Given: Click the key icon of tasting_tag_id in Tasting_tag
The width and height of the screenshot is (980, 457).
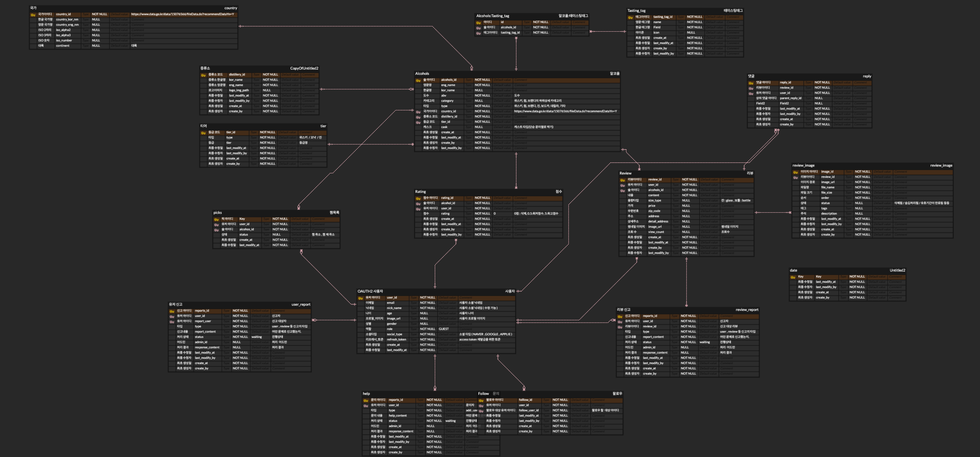Looking at the screenshot, I should click(630, 17).
